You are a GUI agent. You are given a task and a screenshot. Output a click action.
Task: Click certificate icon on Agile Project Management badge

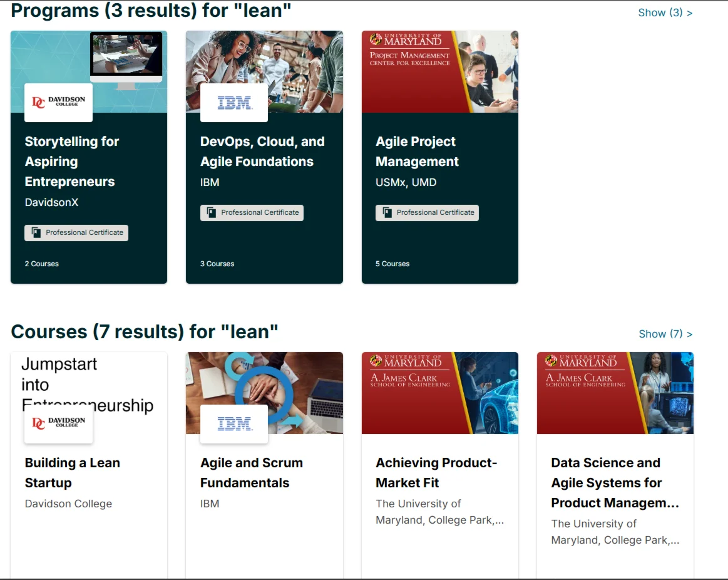[387, 212]
